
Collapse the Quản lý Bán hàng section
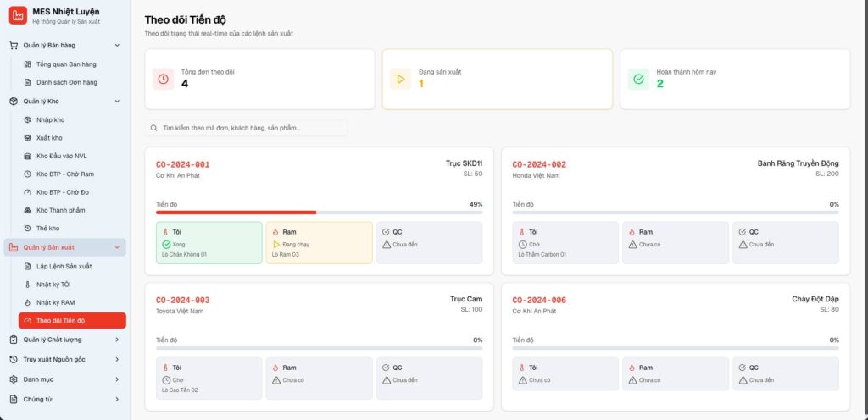(117, 46)
